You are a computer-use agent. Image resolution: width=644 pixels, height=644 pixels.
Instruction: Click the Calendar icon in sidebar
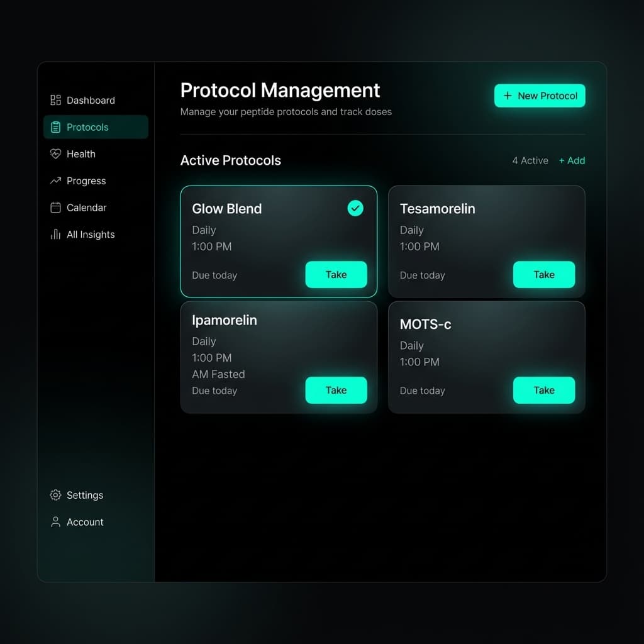click(x=55, y=208)
